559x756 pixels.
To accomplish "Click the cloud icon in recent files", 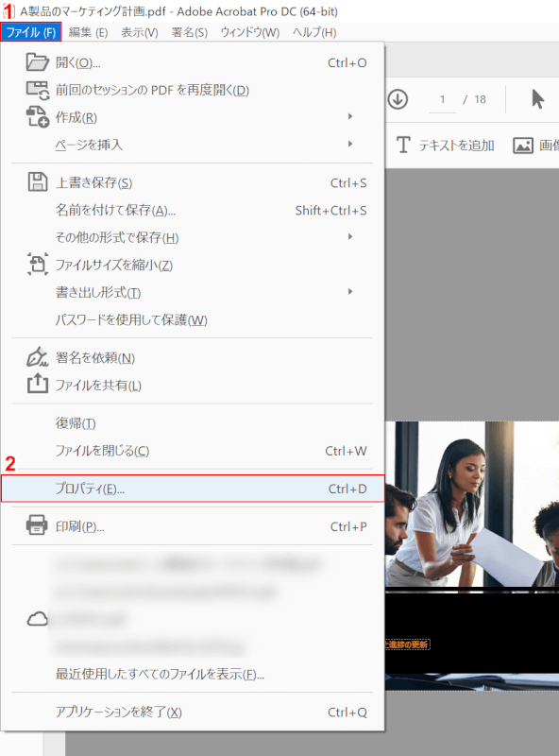I will (x=37, y=619).
